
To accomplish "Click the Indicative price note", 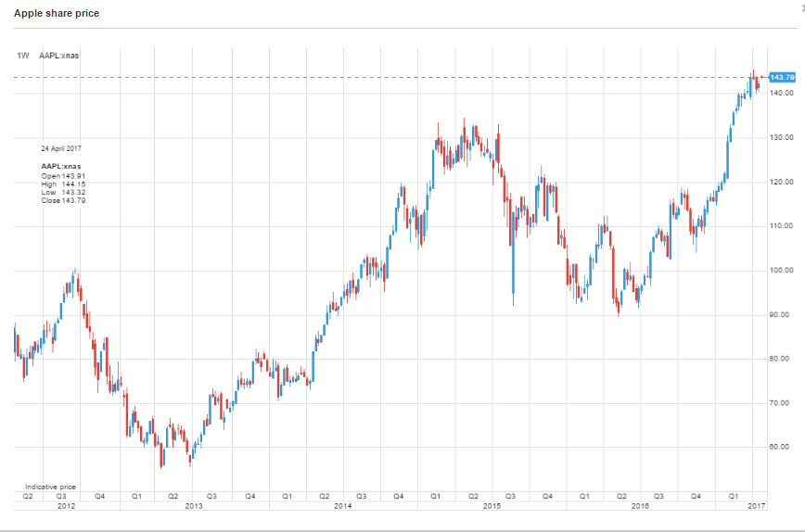I will pos(50,487).
